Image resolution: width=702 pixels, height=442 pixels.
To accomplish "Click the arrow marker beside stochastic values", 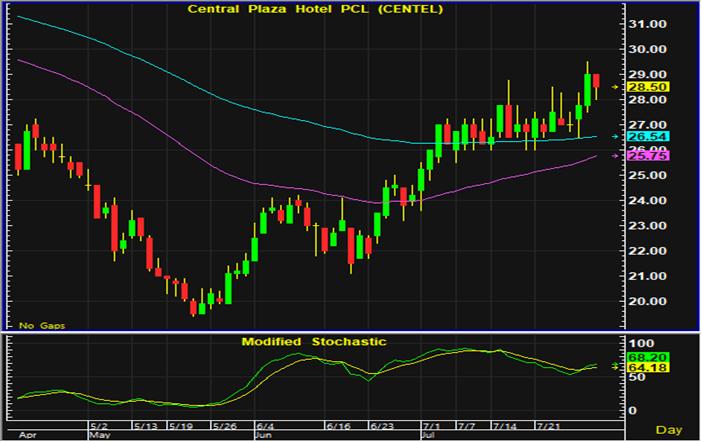I will (x=616, y=366).
